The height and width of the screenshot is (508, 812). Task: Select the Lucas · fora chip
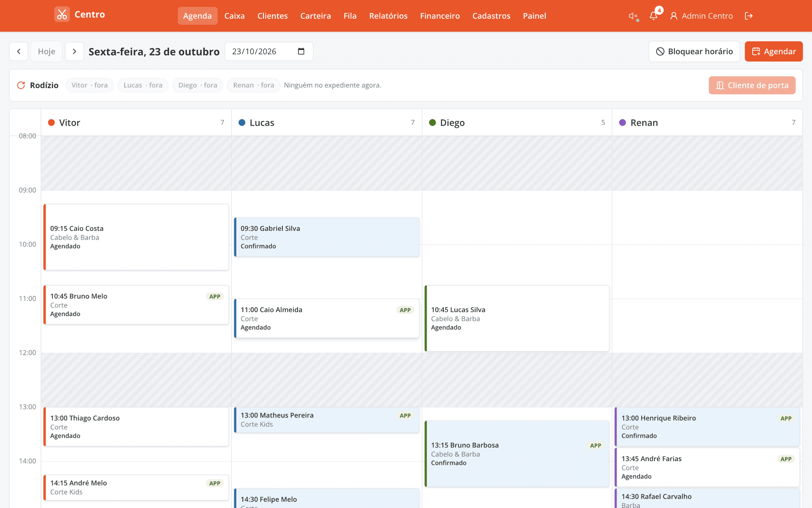143,85
